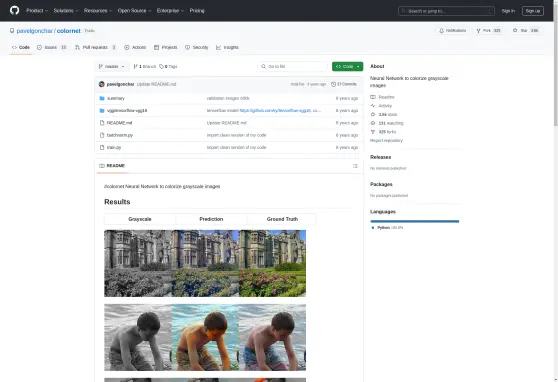
Task: Switch to the Projects tab
Action: 165,47
